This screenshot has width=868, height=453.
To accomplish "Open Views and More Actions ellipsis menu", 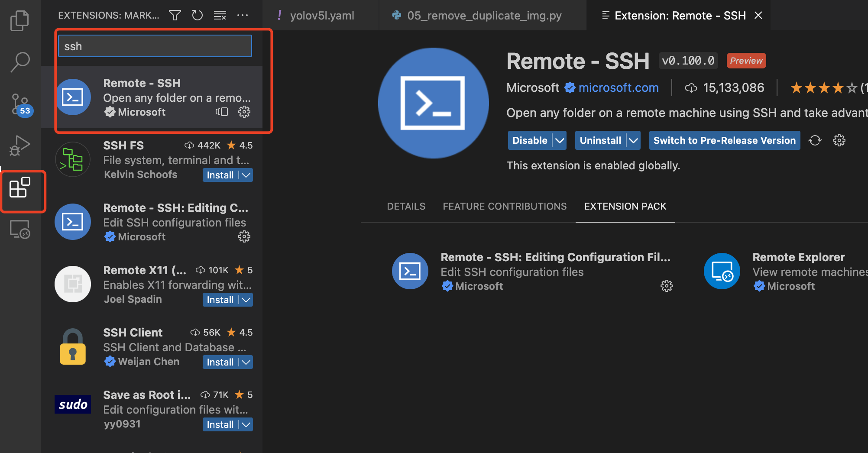I will click(243, 16).
